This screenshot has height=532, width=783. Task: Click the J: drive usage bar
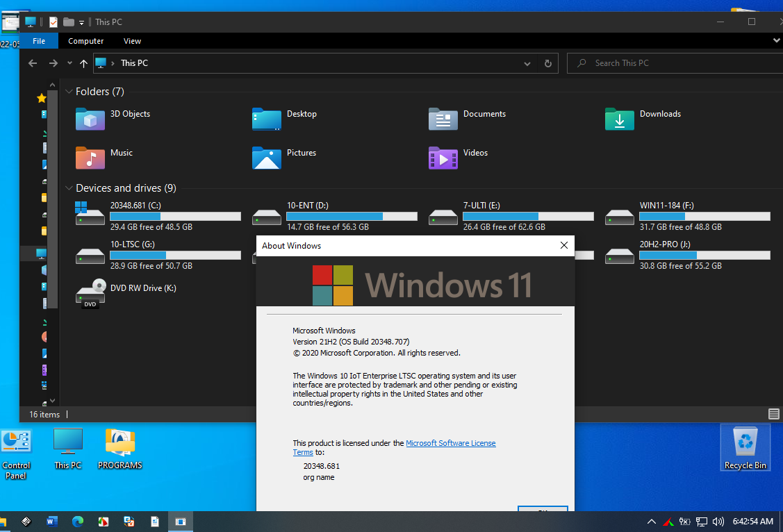pyautogui.click(x=704, y=255)
